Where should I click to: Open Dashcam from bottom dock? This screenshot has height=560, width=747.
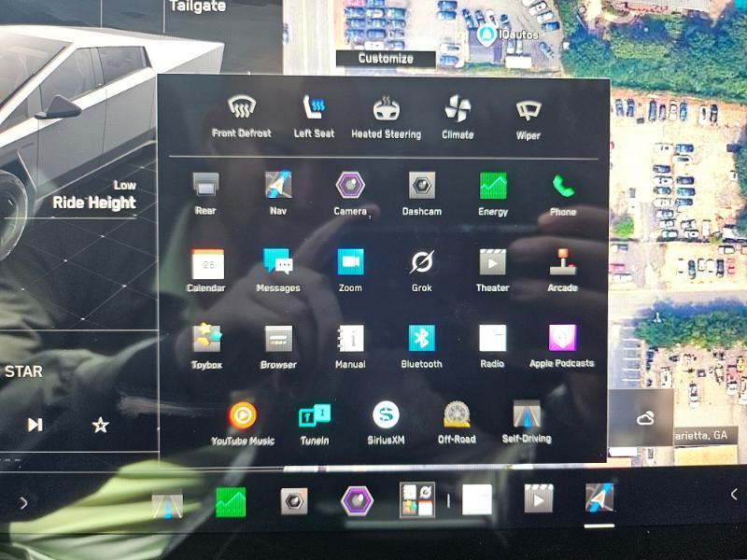click(294, 501)
